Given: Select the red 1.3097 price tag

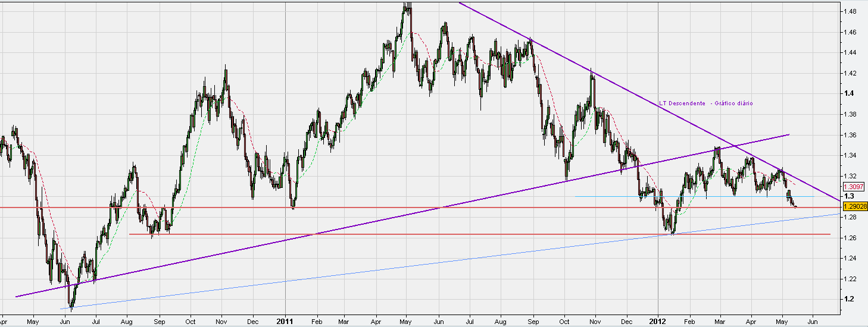Looking at the screenshot, I should click(x=853, y=186).
